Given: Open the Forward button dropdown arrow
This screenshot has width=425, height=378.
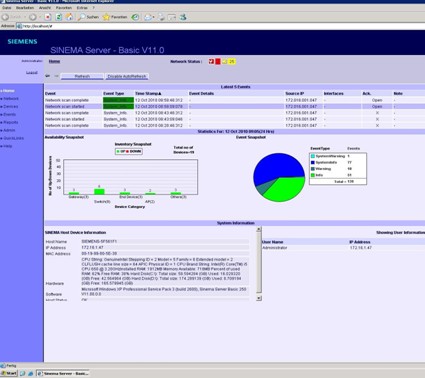Looking at the screenshot, I should [x=40, y=17].
